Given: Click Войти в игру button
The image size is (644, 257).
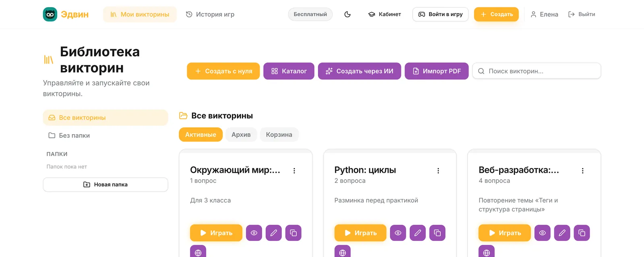Looking at the screenshot, I should [x=440, y=14].
